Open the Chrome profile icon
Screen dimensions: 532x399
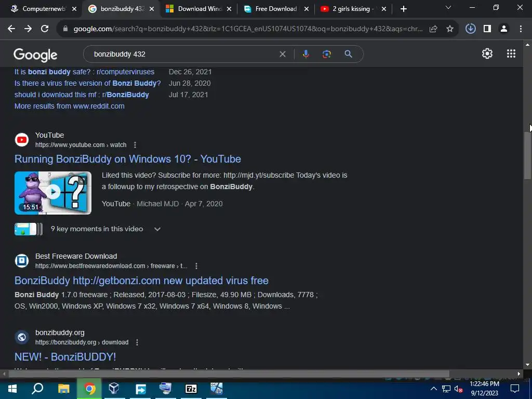[504, 29]
